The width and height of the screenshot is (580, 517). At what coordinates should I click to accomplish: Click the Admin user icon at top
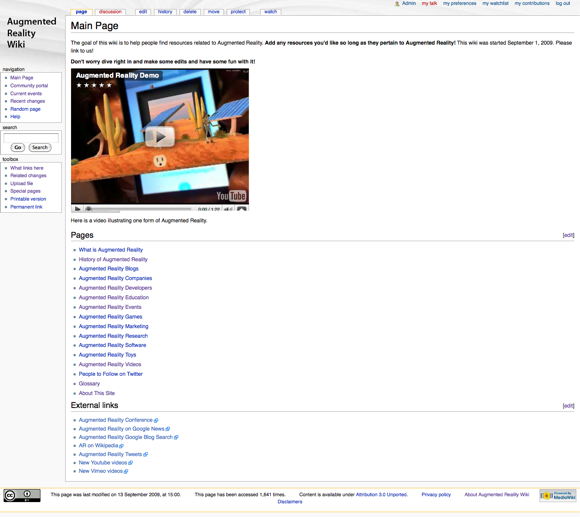(397, 3)
